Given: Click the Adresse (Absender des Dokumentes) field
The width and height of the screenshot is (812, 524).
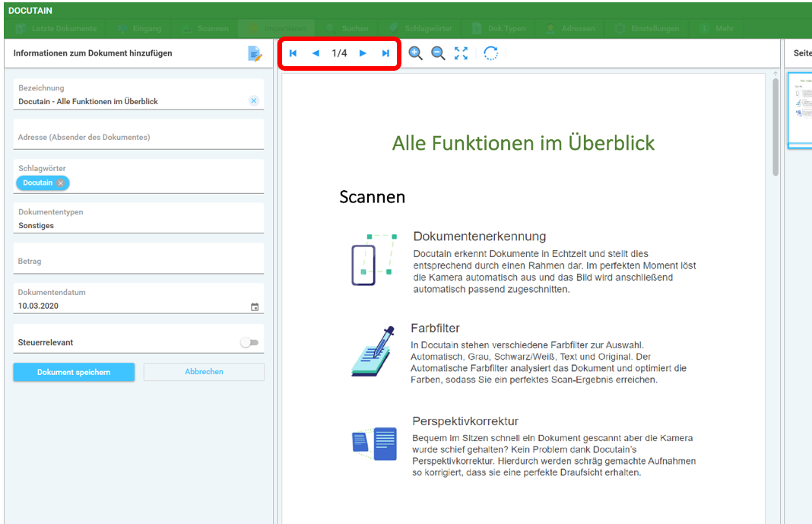Looking at the screenshot, I should click(139, 135).
